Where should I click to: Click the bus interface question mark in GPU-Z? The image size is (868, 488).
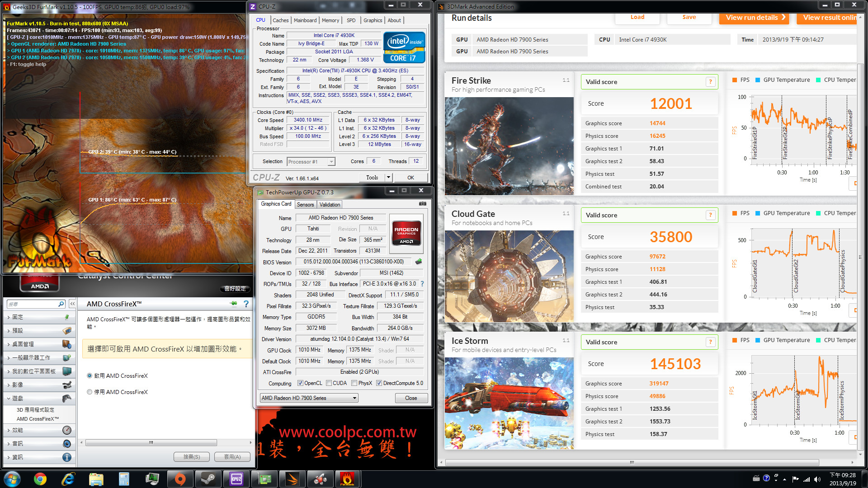click(422, 284)
